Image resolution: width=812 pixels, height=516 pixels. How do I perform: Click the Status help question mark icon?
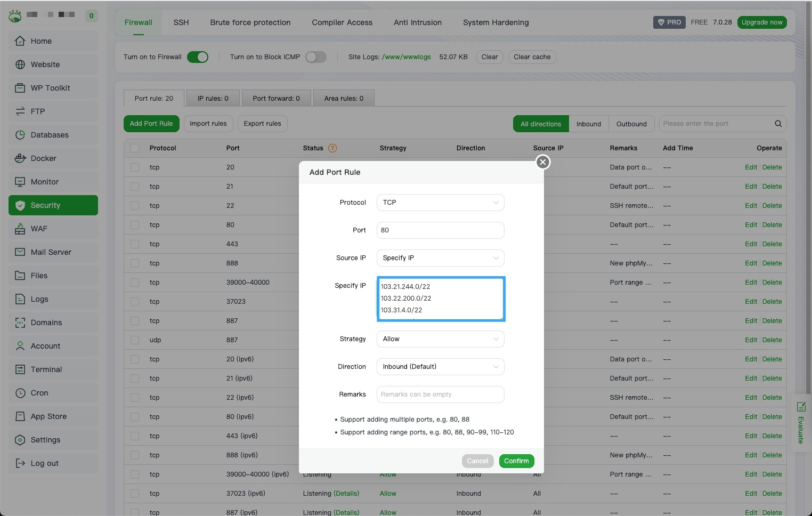pyautogui.click(x=332, y=148)
